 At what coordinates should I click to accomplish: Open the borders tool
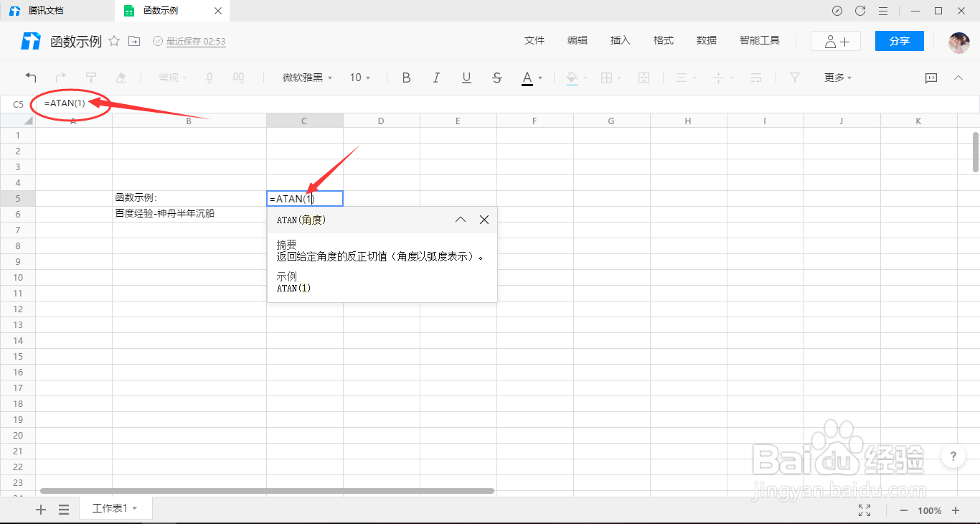(606, 78)
